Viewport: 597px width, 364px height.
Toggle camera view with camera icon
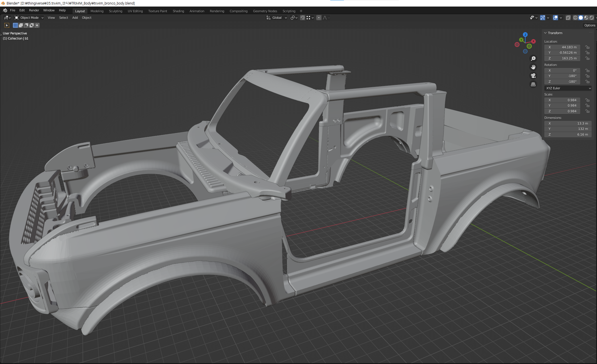click(533, 76)
